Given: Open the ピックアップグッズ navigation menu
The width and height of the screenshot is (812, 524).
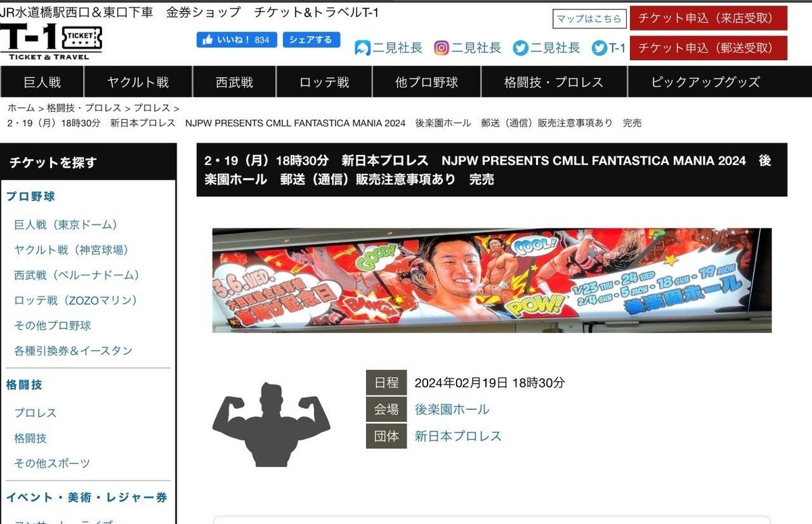Looking at the screenshot, I should pos(706,82).
